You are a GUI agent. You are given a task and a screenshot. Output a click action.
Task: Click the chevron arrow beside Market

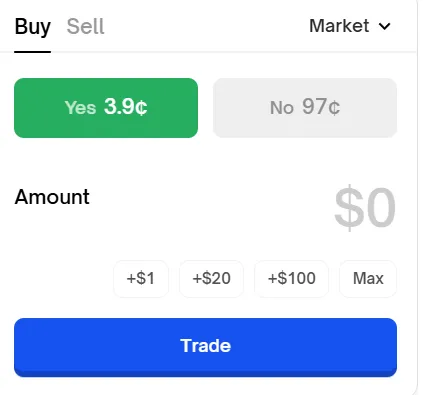pos(385,26)
